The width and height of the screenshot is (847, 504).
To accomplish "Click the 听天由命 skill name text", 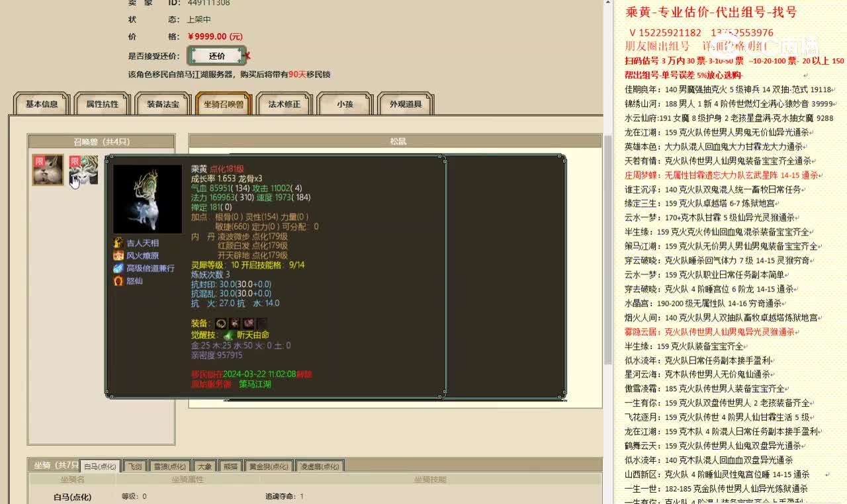I will [253, 335].
